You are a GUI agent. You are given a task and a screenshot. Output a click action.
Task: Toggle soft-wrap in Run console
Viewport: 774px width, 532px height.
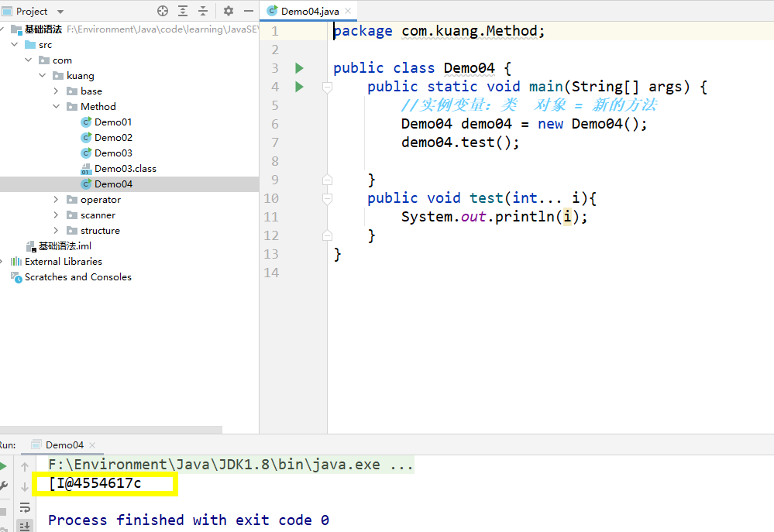pyautogui.click(x=25, y=507)
